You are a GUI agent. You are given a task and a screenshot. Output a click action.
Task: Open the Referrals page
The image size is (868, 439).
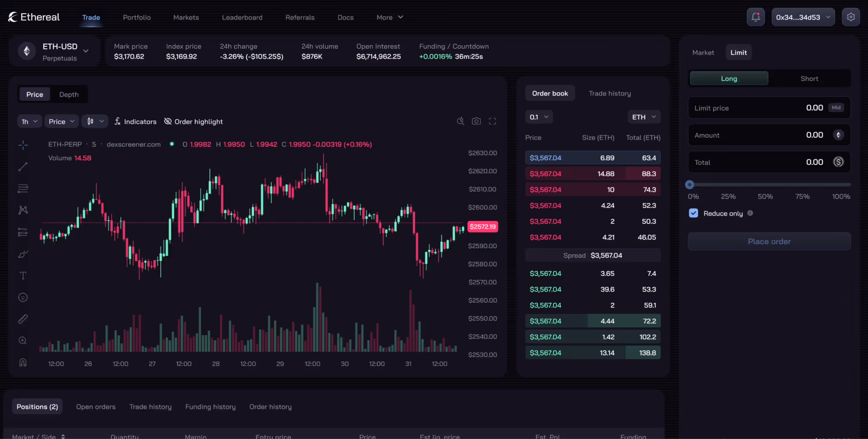pos(300,17)
